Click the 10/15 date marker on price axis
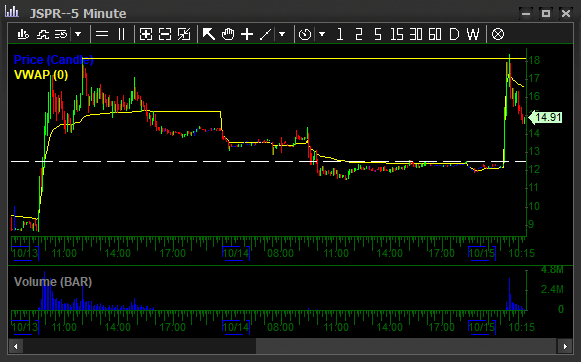 click(482, 253)
